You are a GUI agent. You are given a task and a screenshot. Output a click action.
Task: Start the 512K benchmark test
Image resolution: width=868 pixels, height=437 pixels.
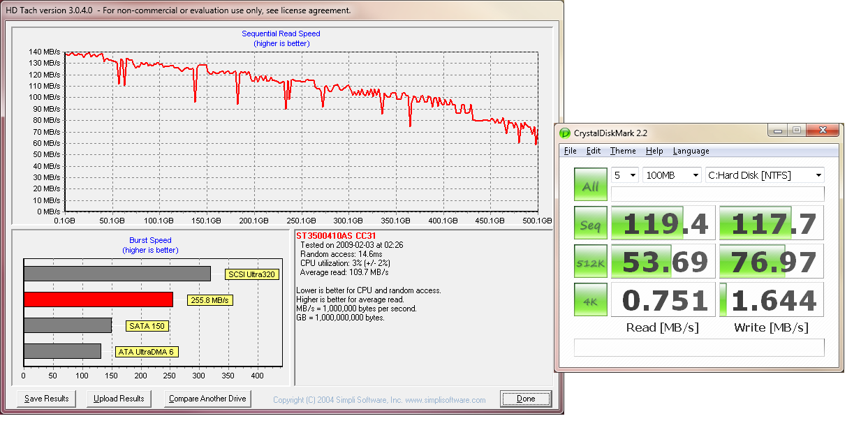(591, 261)
